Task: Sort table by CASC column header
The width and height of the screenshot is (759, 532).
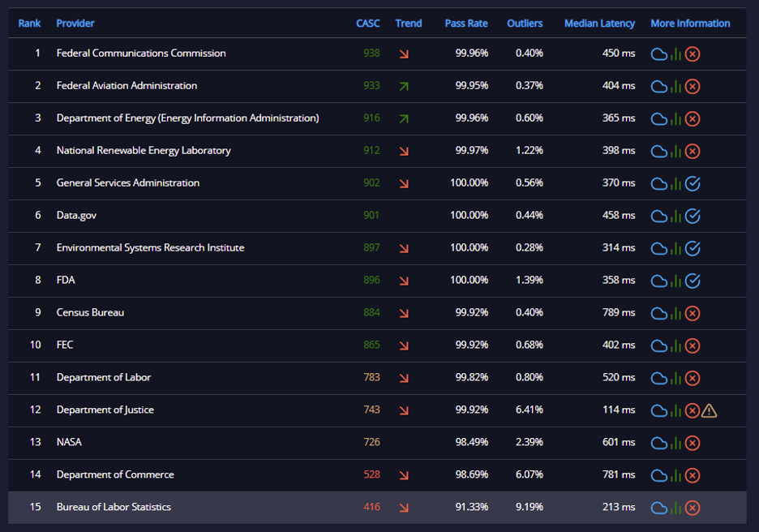Action: click(x=368, y=24)
